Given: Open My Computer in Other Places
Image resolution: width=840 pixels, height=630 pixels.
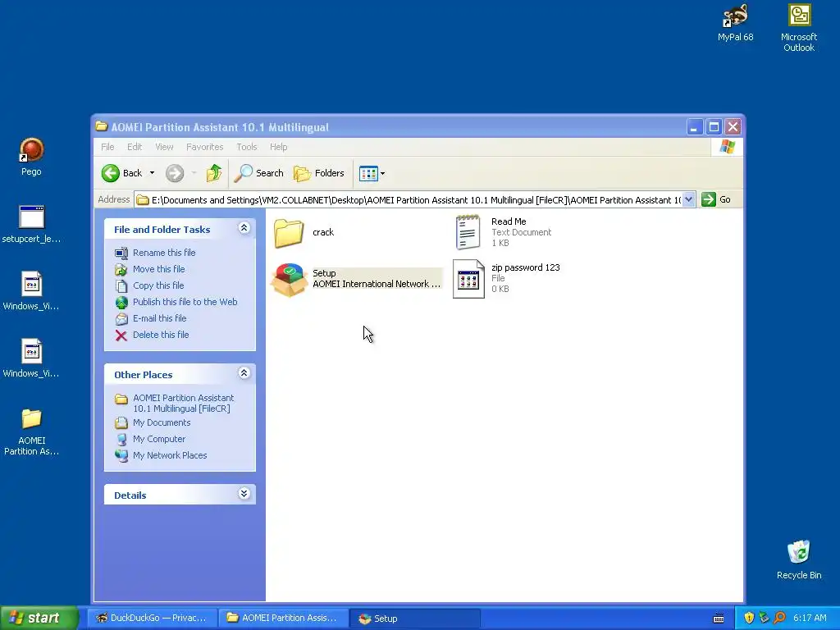Looking at the screenshot, I should (159, 440).
